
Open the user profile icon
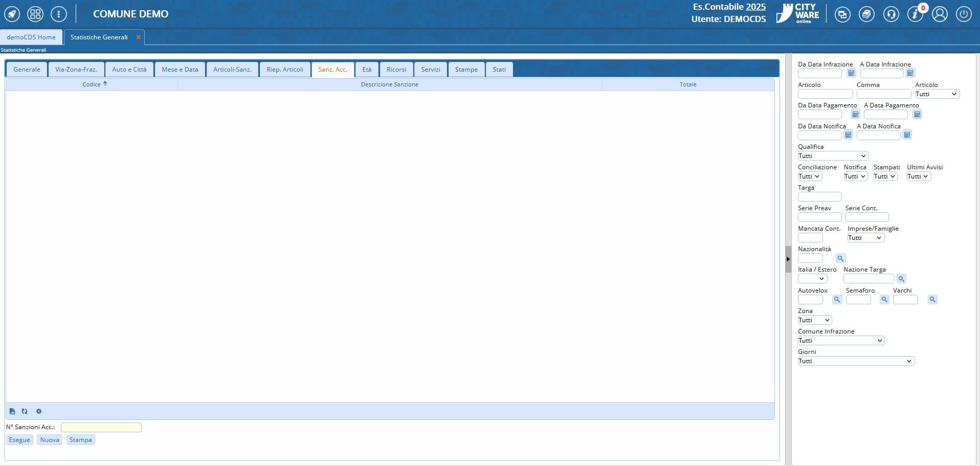940,14
